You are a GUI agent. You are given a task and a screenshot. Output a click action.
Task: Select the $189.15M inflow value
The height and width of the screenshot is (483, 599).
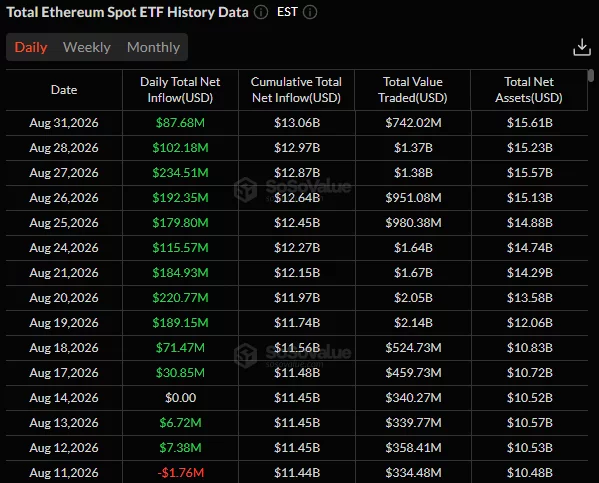click(x=180, y=323)
